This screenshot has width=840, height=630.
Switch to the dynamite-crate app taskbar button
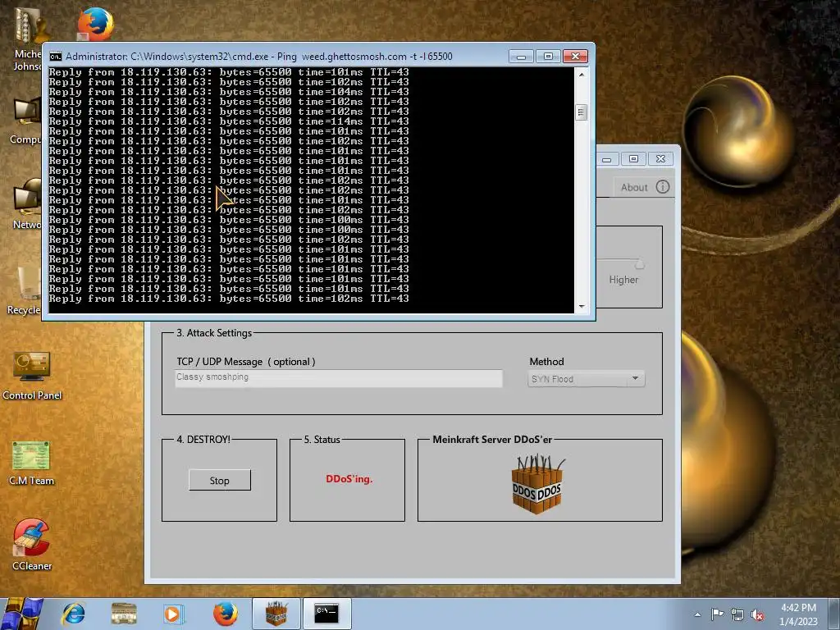pyautogui.click(x=276, y=614)
